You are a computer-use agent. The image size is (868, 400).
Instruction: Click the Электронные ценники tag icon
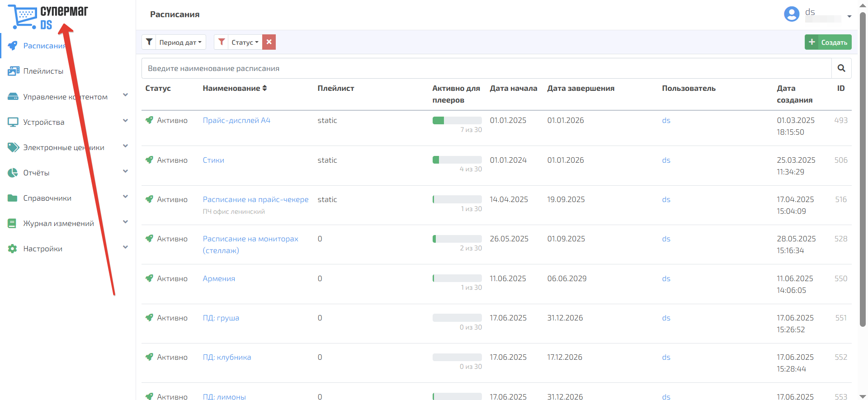point(13,147)
